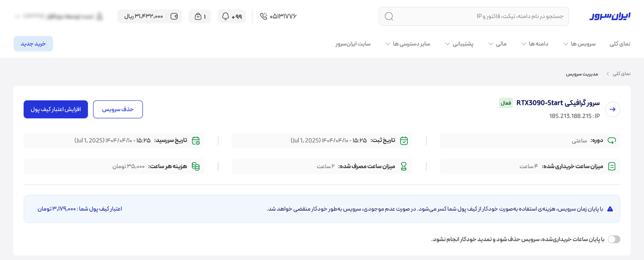
Task: Click the expiry date calendar icon
Action: 196,140
